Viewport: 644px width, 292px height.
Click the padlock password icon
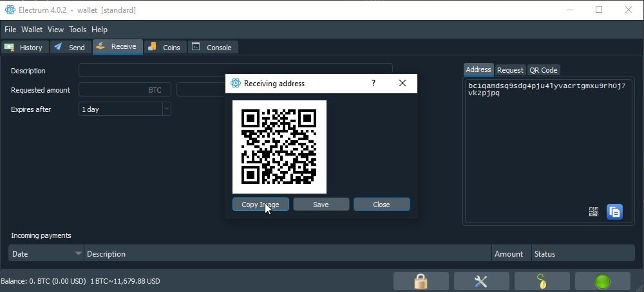421,281
